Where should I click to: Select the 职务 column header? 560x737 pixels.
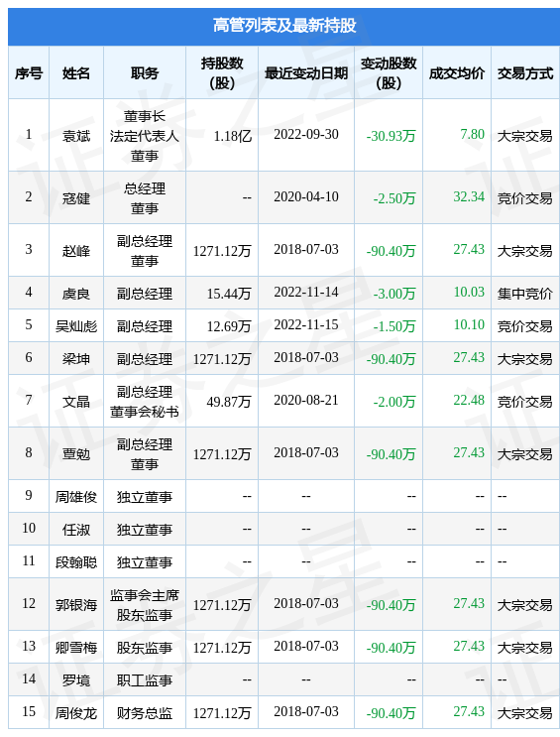pos(145,73)
